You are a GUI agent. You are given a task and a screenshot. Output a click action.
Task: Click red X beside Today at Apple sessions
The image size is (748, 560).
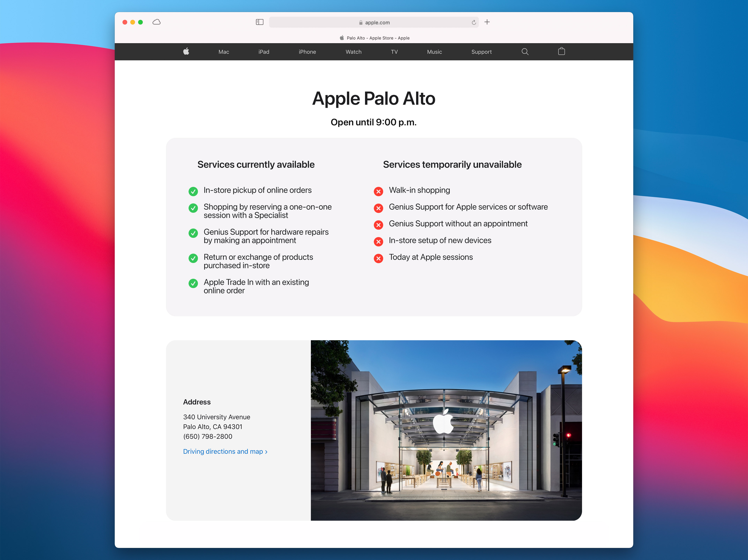tap(378, 258)
